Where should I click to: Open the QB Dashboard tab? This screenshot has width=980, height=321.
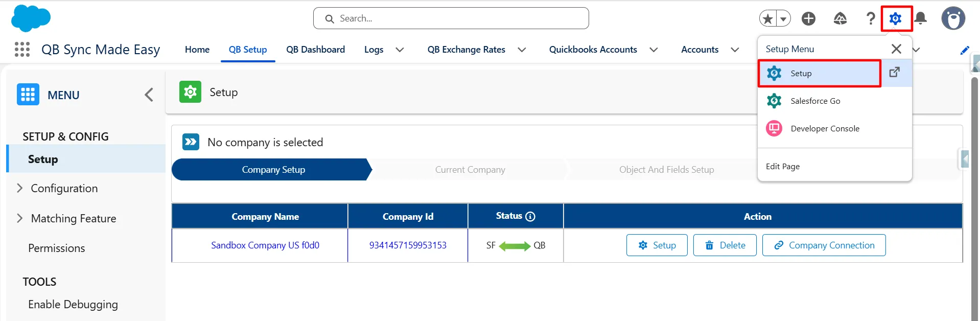click(315, 50)
